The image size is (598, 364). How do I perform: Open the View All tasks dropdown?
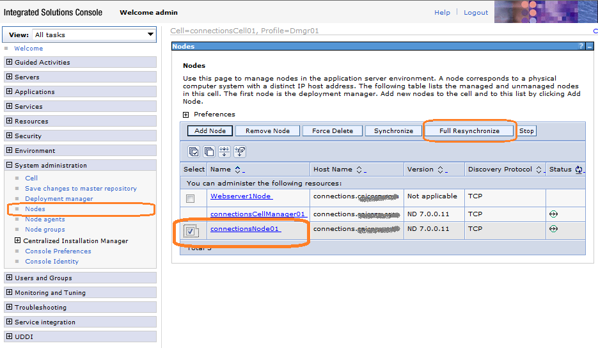click(94, 35)
